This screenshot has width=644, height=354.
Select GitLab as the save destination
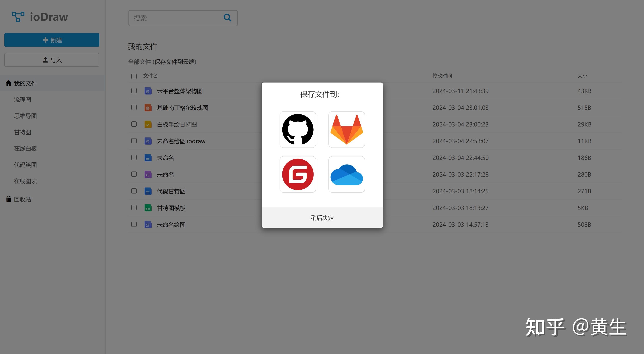347,130
